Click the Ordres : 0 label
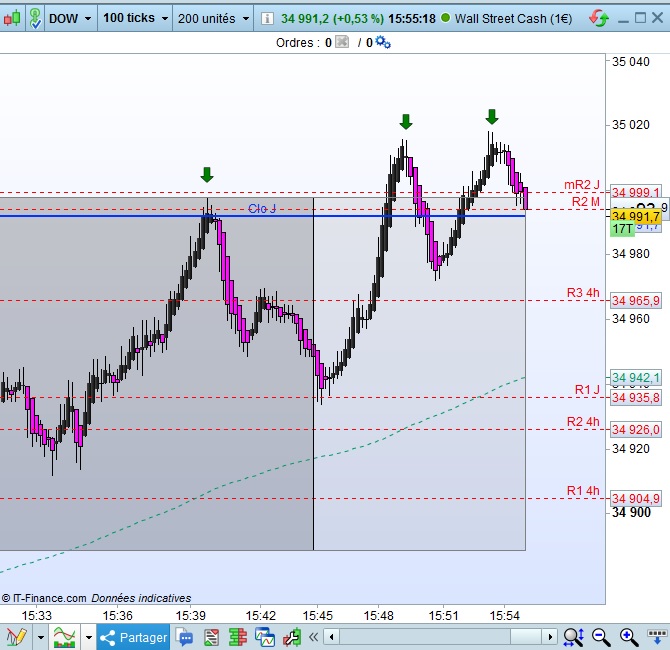Screen dimensions: 670x650 coord(304,42)
